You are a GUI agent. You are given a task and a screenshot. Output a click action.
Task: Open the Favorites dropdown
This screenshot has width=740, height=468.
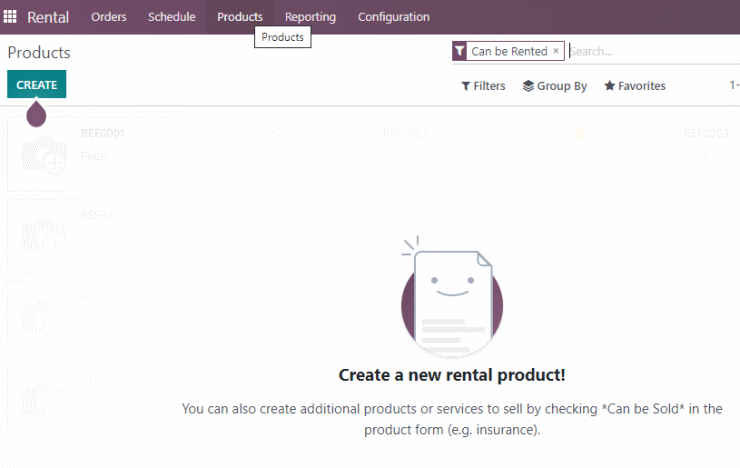(635, 86)
